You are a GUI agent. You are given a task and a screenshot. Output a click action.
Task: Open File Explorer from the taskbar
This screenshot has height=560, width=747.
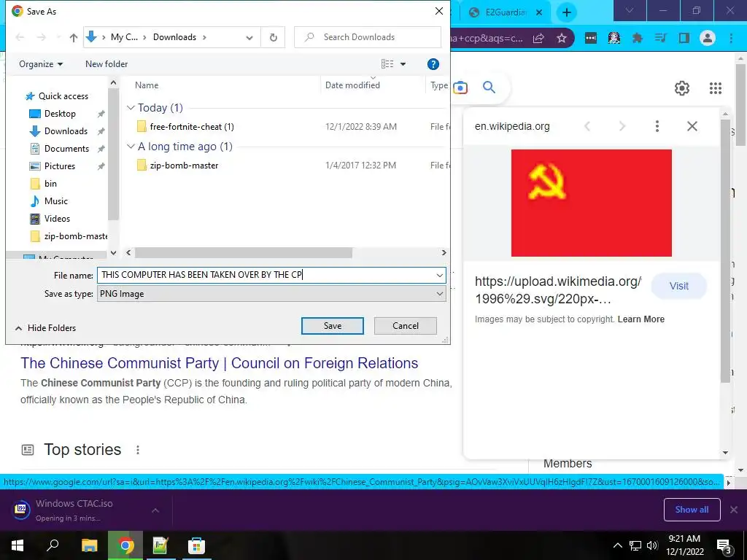(89, 545)
